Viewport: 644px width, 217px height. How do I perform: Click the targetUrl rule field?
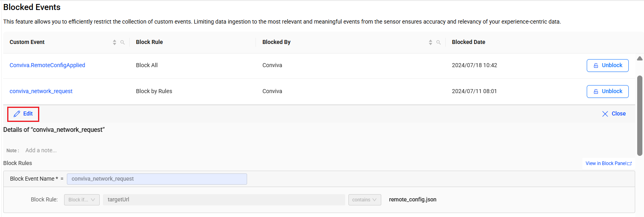click(223, 200)
